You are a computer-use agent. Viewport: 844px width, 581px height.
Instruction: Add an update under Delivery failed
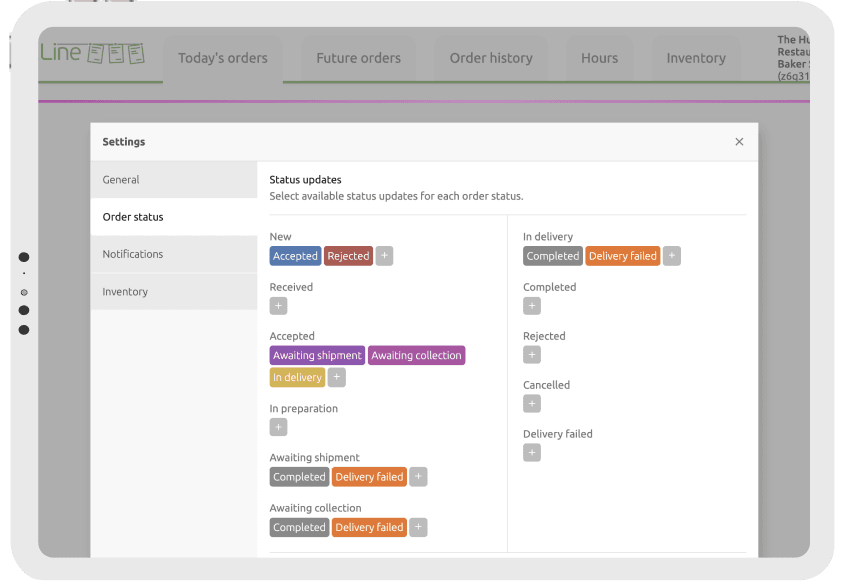coord(531,452)
